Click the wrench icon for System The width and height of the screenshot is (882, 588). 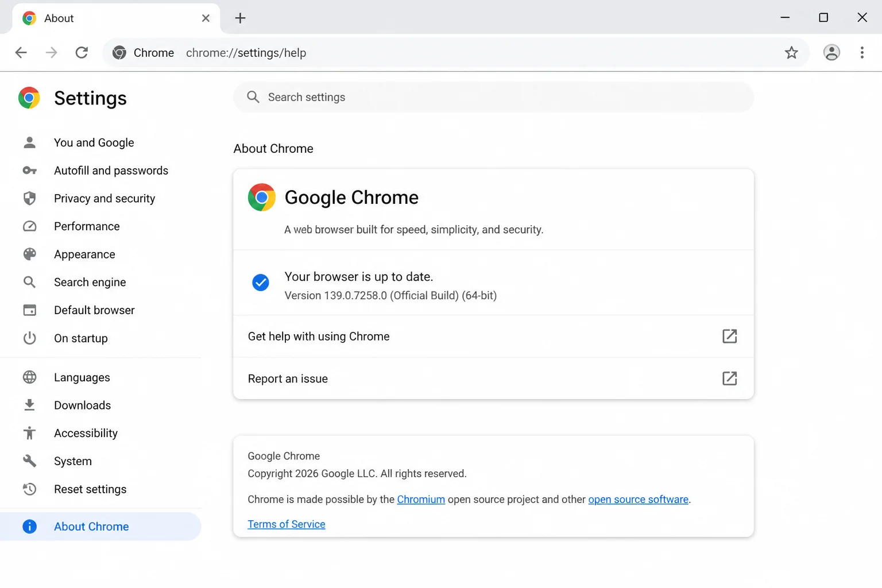pyautogui.click(x=29, y=461)
